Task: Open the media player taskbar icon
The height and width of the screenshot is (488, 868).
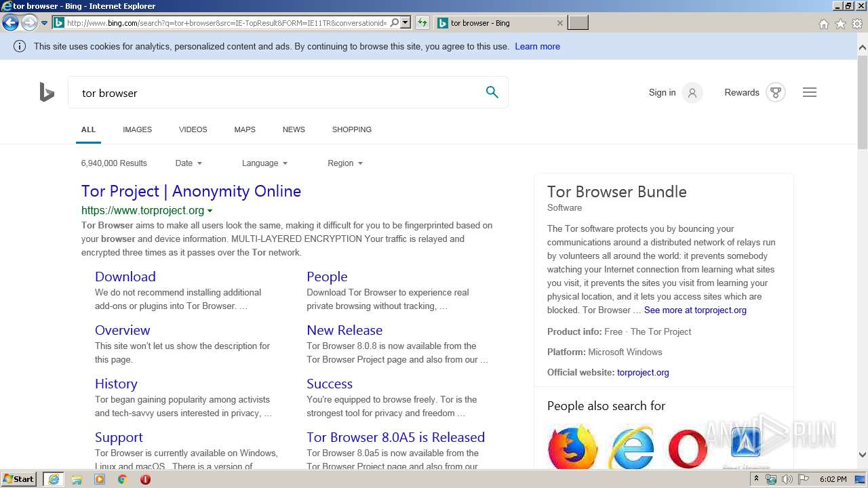Action: tap(100, 479)
